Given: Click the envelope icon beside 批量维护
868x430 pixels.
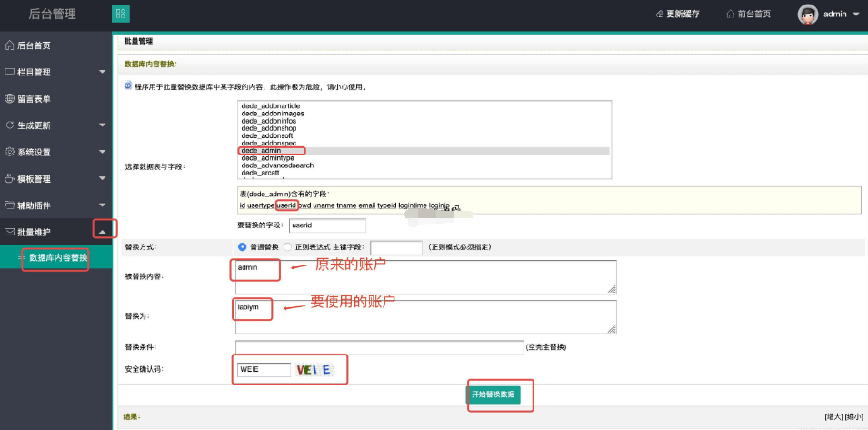Looking at the screenshot, I should click(9, 231).
